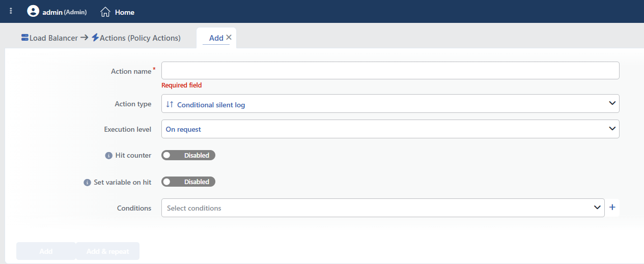Click the Conditions label
Viewport: 644px width, 264px height.
[x=134, y=208]
